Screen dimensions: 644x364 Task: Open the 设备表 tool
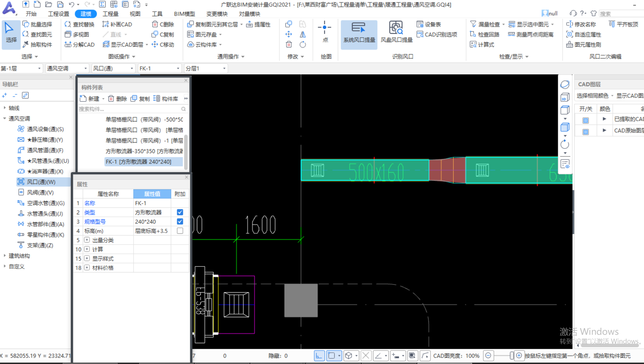[429, 24]
